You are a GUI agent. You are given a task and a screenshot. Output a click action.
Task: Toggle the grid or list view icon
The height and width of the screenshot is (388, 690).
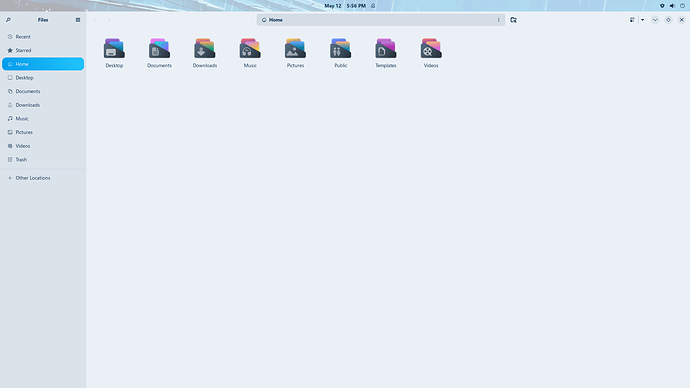point(632,20)
